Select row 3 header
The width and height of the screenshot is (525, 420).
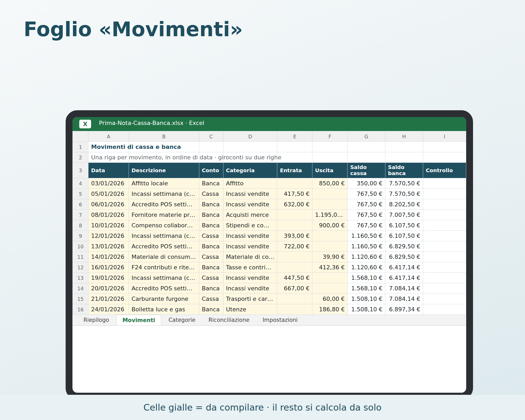pos(80,170)
